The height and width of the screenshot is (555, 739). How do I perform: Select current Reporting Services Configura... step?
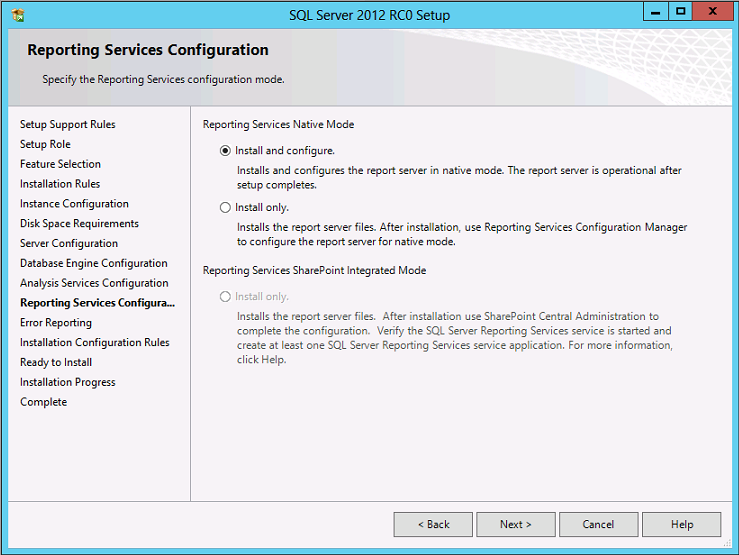coord(98,302)
